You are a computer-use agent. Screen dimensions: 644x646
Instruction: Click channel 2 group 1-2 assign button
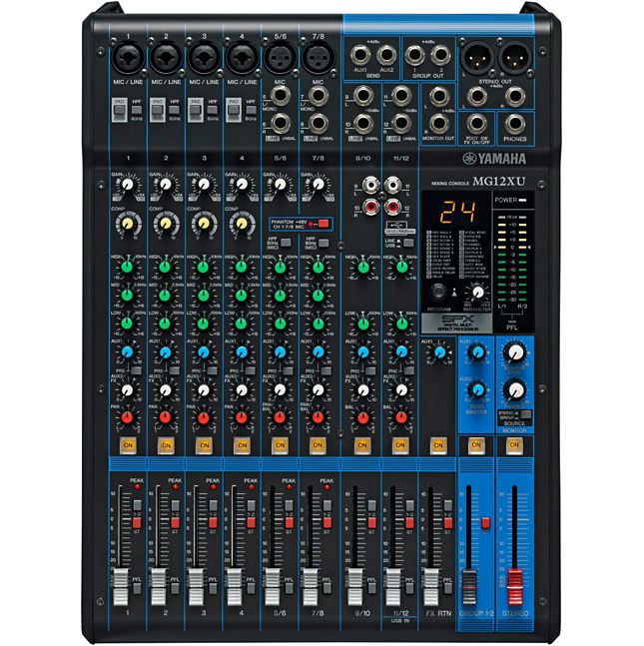point(175,505)
